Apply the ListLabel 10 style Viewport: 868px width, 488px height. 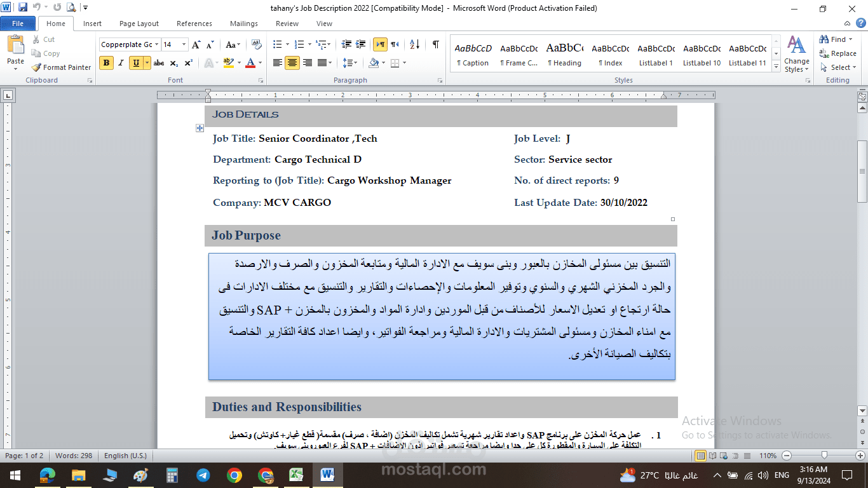click(x=702, y=55)
